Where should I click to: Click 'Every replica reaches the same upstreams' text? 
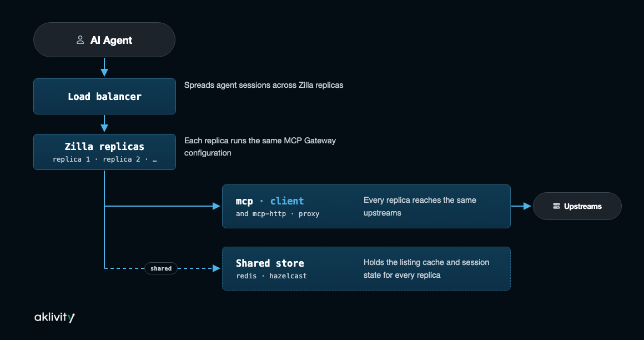click(420, 206)
